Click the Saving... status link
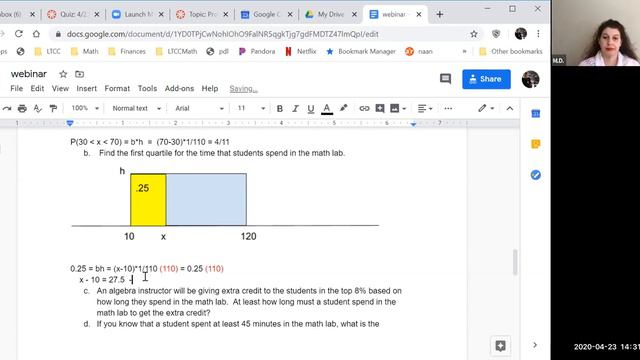The image size is (640, 360). [x=243, y=89]
